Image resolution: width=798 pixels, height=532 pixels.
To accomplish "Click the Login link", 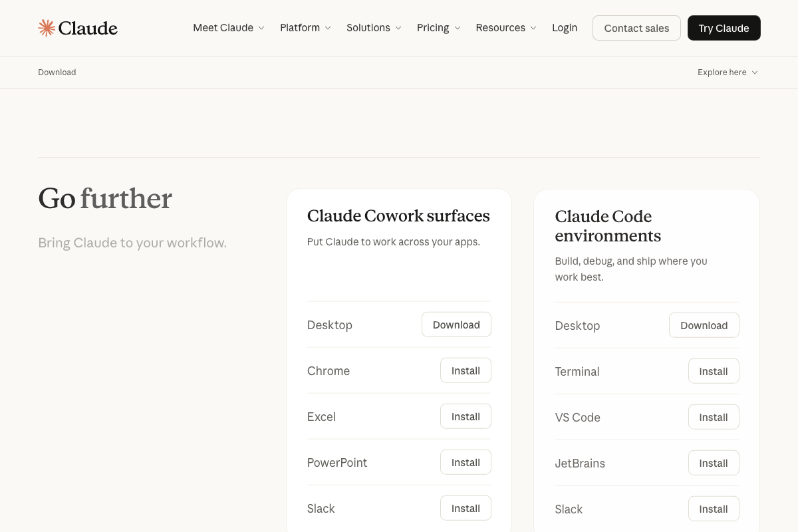I will (x=565, y=27).
